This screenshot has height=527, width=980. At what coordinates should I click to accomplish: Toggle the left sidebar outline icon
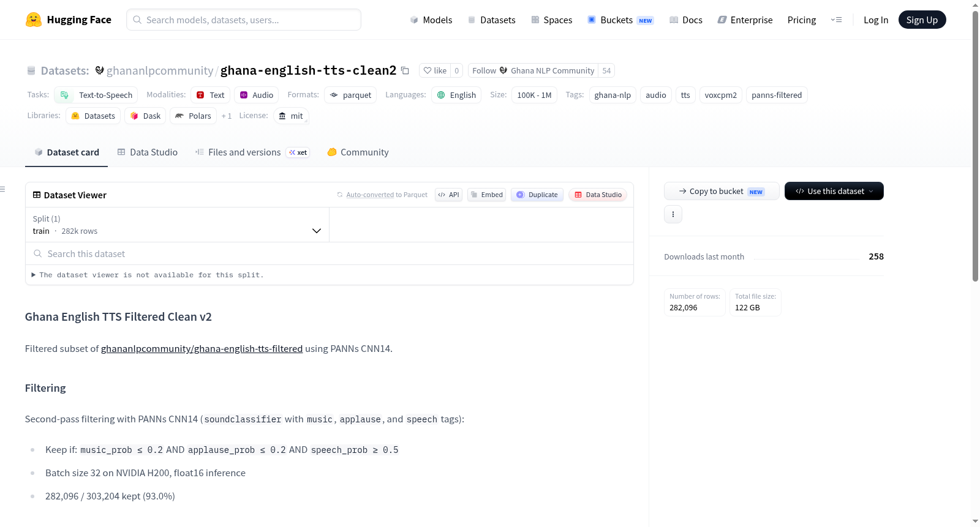pyautogui.click(x=3, y=189)
